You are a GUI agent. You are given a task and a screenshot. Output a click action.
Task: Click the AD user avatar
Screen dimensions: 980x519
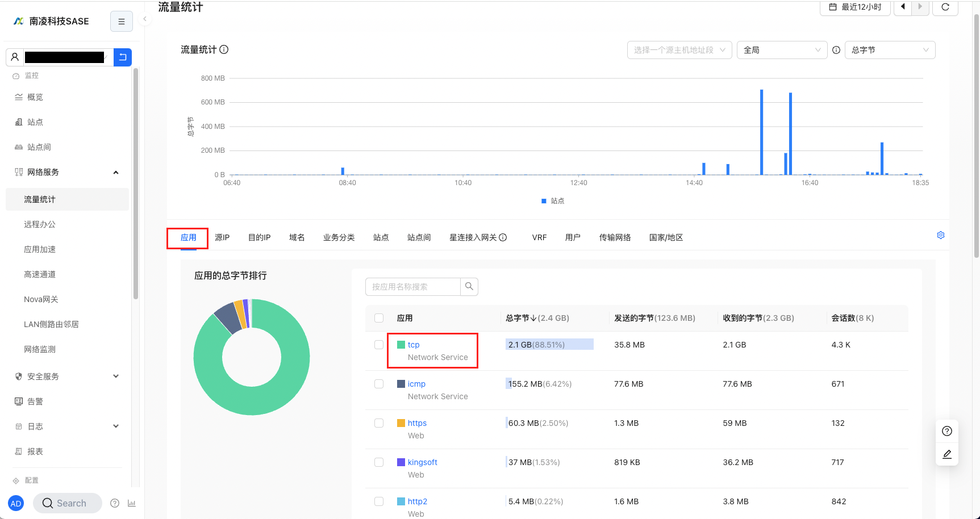pos(16,503)
